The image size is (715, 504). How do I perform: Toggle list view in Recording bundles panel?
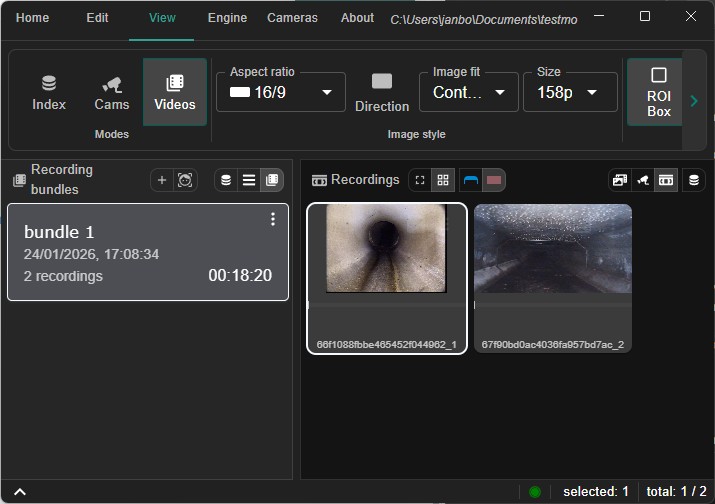pos(249,180)
